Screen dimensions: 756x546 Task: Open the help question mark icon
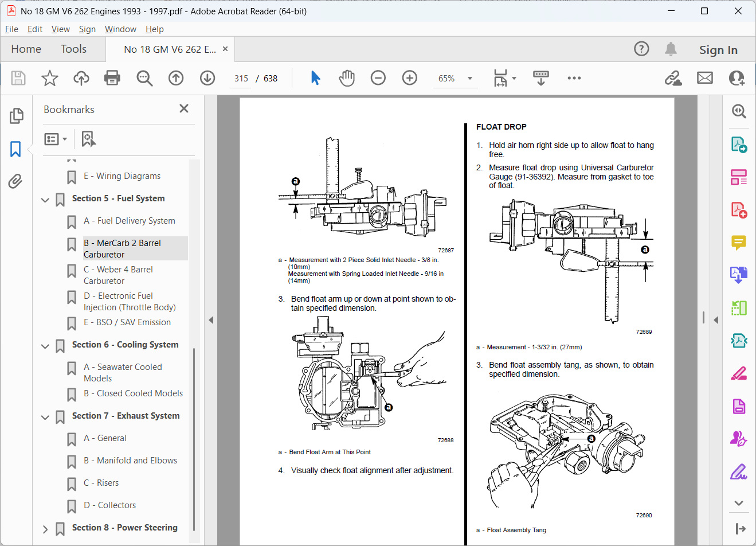pos(641,49)
